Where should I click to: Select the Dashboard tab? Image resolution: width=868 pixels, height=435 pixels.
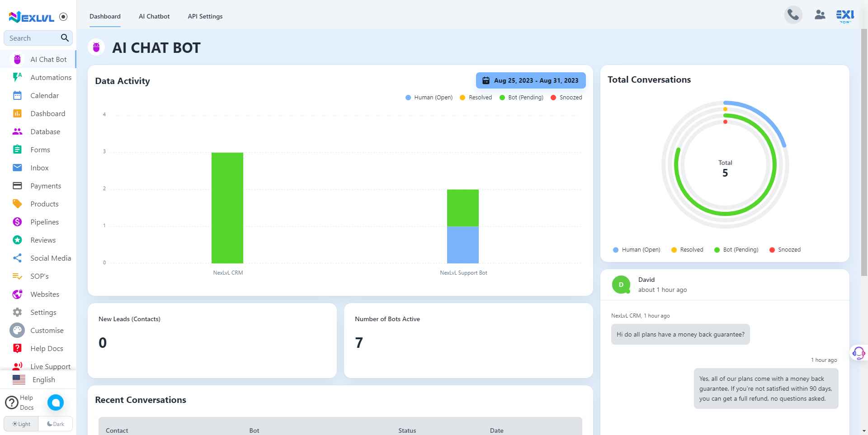pyautogui.click(x=105, y=16)
